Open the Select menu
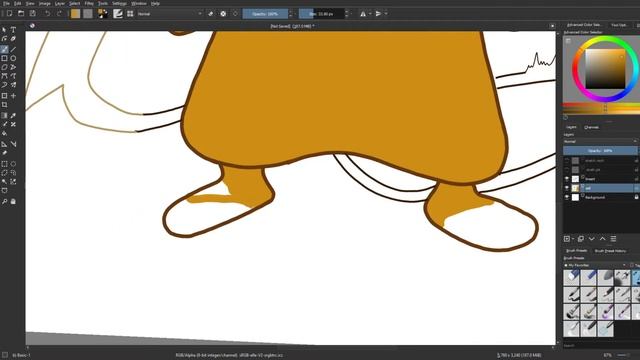The width and height of the screenshot is (640, 360). click(74, 3)
